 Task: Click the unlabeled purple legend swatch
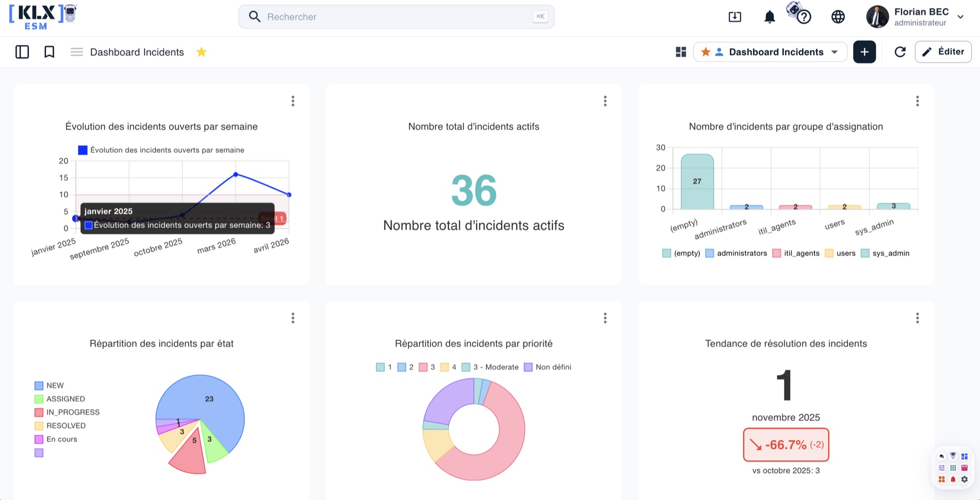[x=39, y=453]
